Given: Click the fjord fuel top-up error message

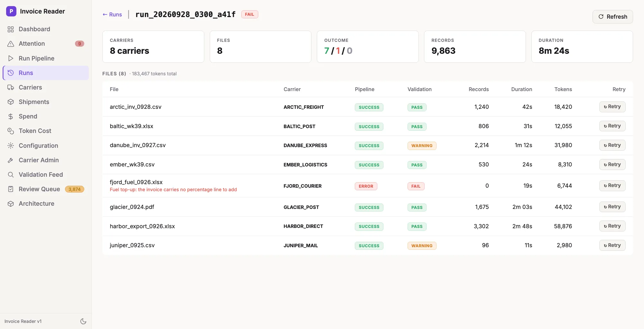Looking at the screenshot, I should [173, 190].
